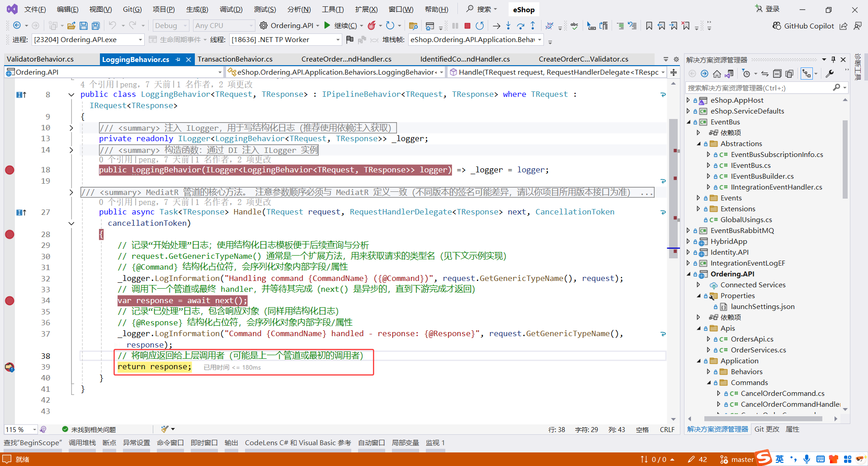Image resolution: width=868 pixels, height=466 pixels.
Task: Stop the debugging session
Action: click(x=467, y=26)
